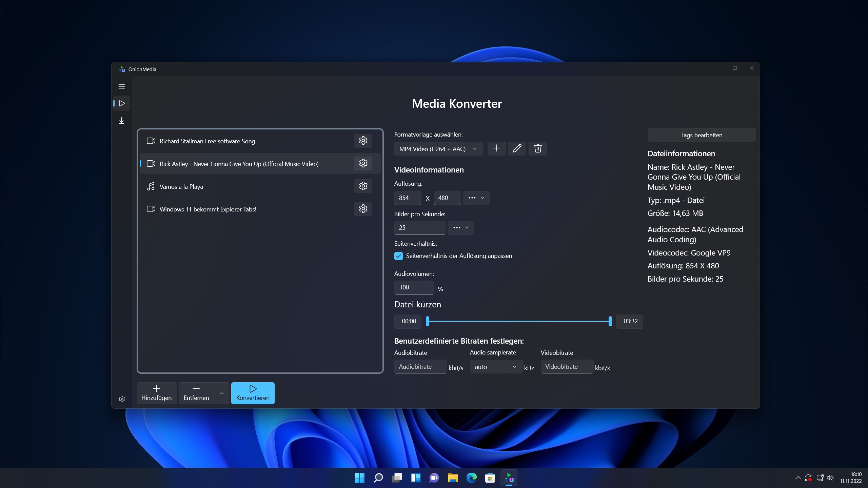Viewport: 868px width, 488px height.
Task: Click the Konvertieren button
Action: 253,393
